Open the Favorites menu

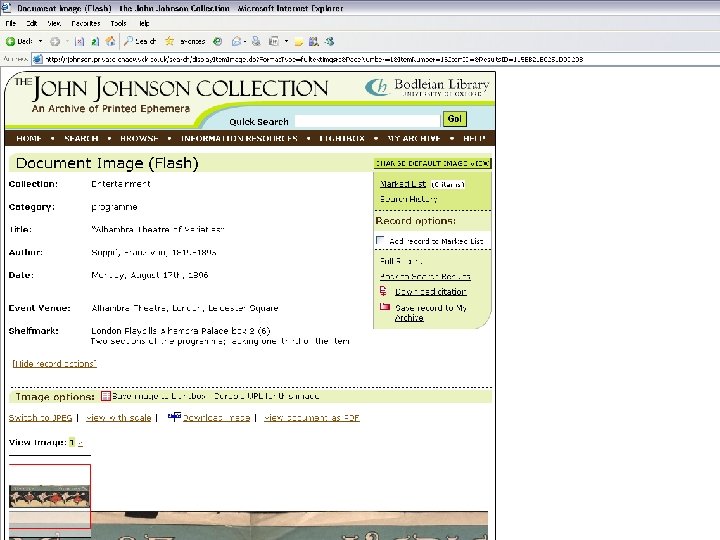point(86,23)
